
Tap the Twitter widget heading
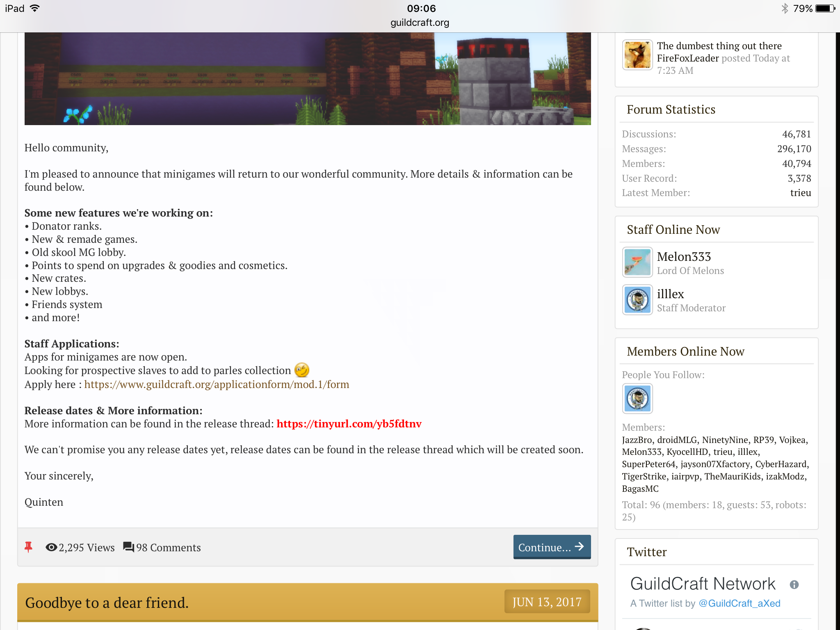tap(647, 552)
